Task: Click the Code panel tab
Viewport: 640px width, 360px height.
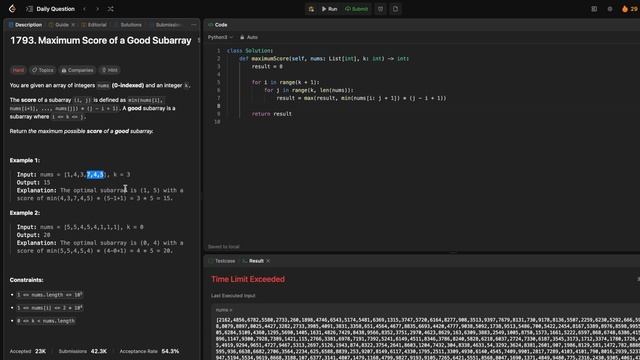Action: click(218, 24)
